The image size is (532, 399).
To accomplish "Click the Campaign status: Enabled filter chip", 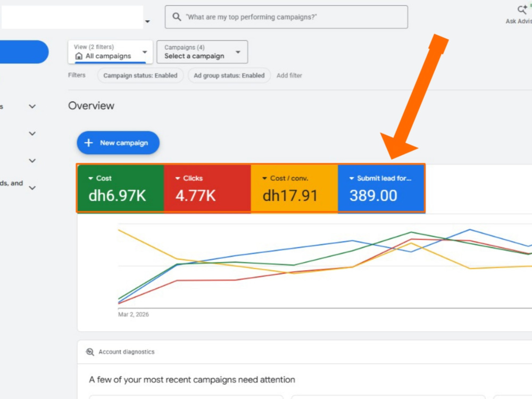I will tap(140, 76).
